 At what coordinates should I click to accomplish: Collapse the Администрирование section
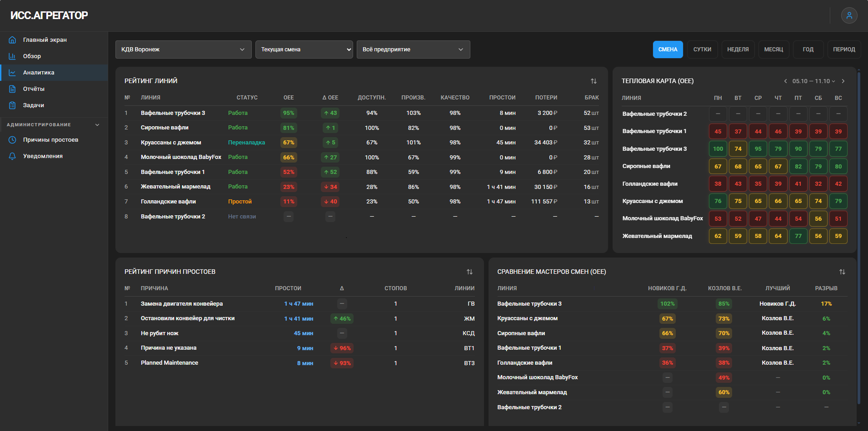[x=97, y=125]
